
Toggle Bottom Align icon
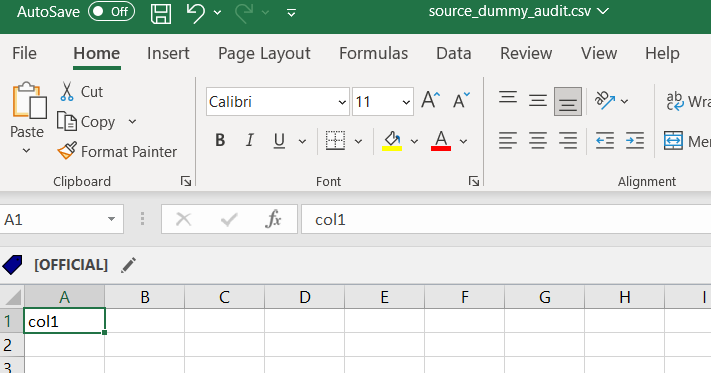click(x=568, y=102)
